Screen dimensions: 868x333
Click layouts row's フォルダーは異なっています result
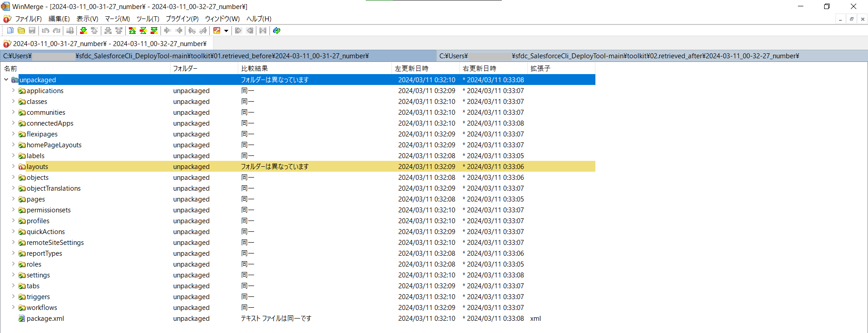274,166
